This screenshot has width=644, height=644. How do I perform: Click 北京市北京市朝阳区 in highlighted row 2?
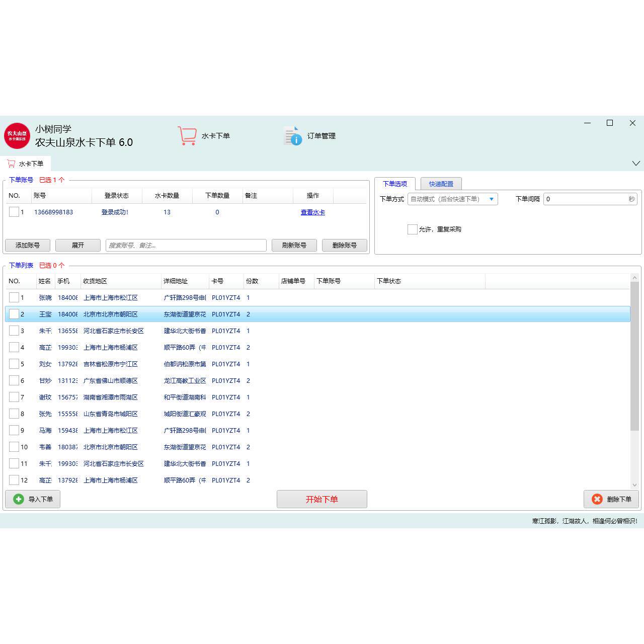tap(111, 314)
